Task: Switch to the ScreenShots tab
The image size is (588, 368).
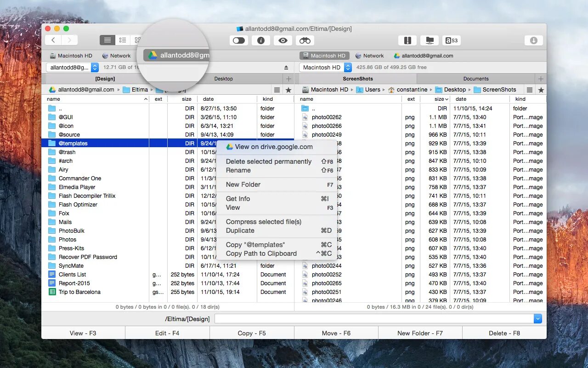Action: pyautogui.click(x=358, y=79)
